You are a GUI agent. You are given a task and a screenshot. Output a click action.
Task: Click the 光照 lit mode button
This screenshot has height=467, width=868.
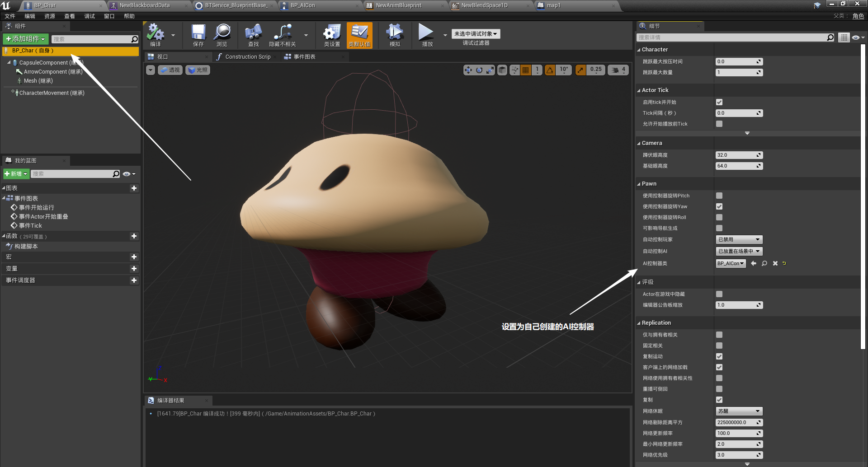pyautogui.click(x=198, y=70)
